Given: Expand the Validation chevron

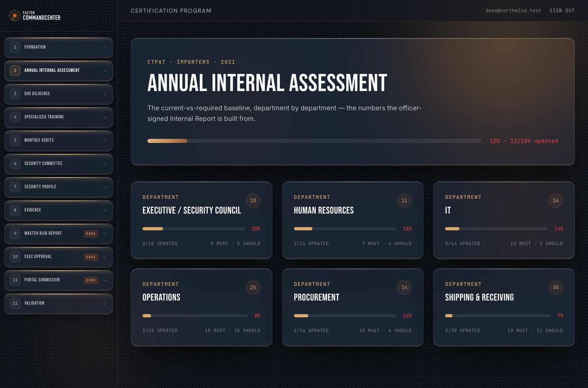Looking at the screenshot, I should (105, 303).
